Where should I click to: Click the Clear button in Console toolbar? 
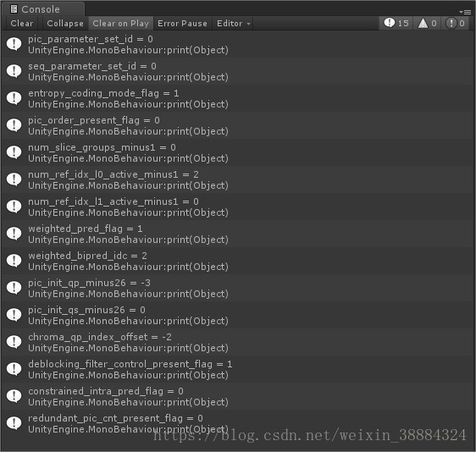(21, 24)
